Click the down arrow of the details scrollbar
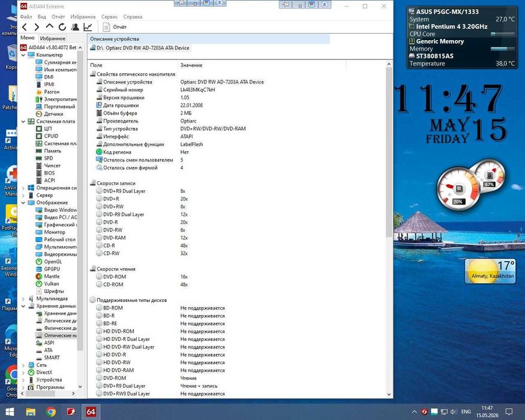This screenshot has width=525, height=420. 389,394
